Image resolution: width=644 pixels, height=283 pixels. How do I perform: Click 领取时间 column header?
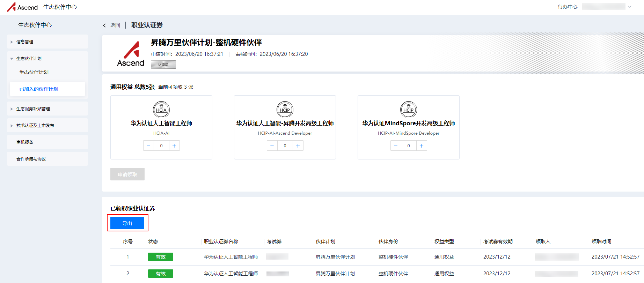click(601, 241)
